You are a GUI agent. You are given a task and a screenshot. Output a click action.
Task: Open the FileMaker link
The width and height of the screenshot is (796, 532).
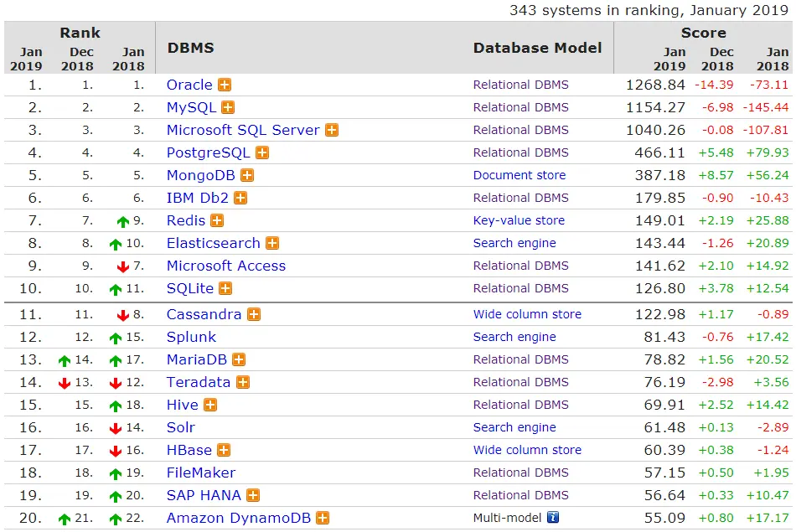tap(201, 473)
